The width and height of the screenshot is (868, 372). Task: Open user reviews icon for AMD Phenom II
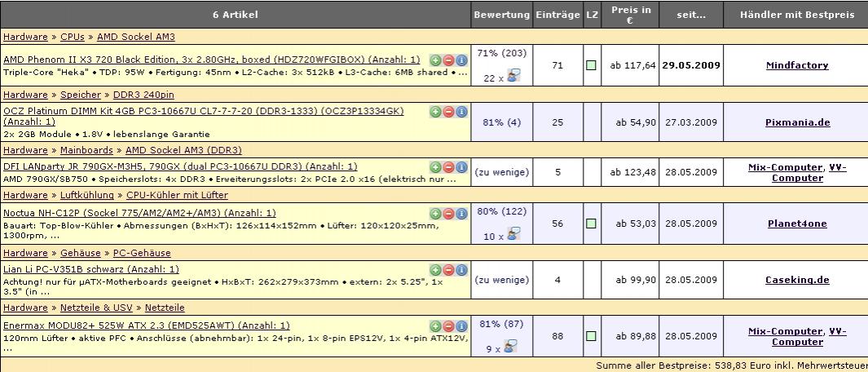tap(513, 76)
